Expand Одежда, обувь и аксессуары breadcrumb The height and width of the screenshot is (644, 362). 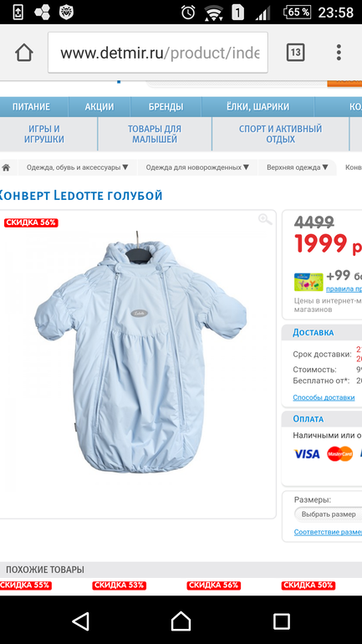pyautogui.click(x=78, y=167)
